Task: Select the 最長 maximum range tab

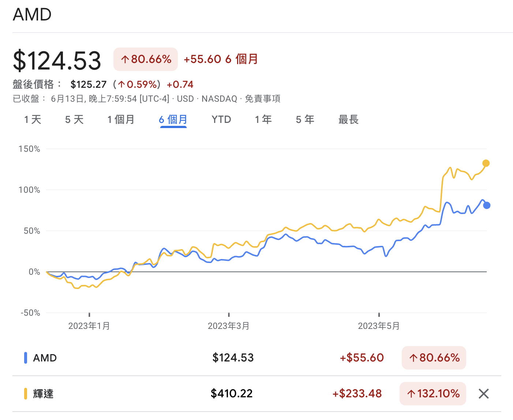Action: click(x=348, y=120)
